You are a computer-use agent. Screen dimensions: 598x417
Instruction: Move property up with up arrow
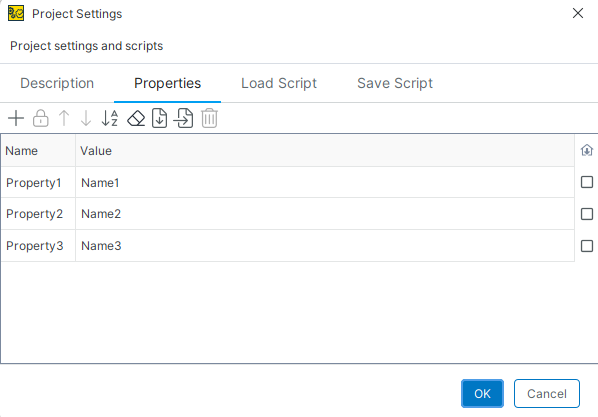tap(64, 118)
